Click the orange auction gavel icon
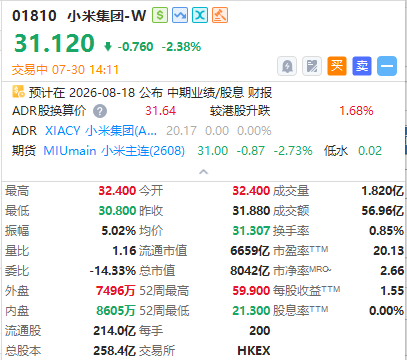 (220, 15)
